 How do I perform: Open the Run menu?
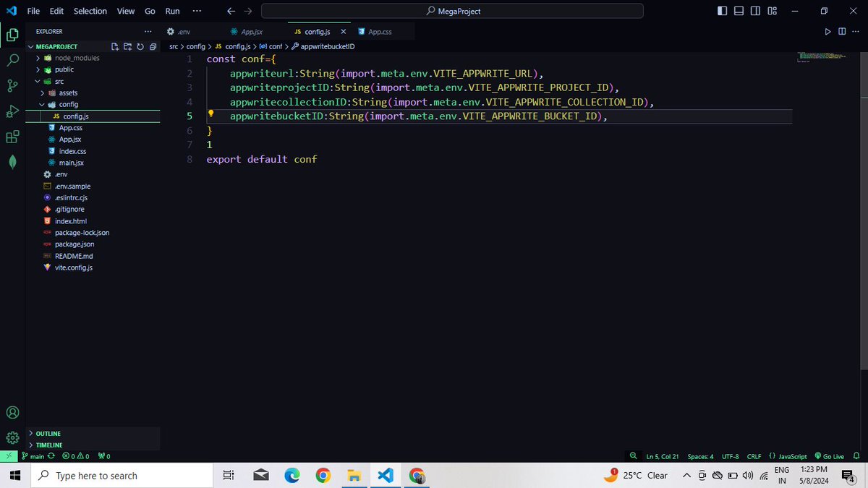[x=171, y=11]
